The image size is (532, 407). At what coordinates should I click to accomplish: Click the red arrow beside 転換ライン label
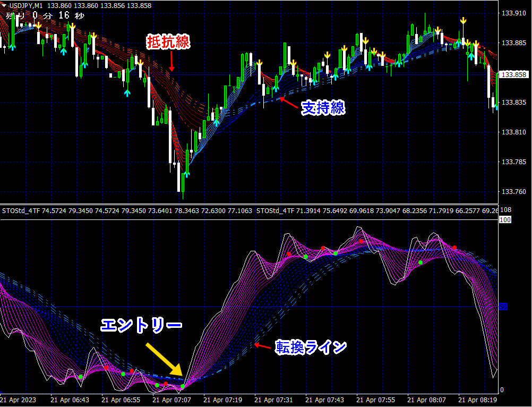264,346
